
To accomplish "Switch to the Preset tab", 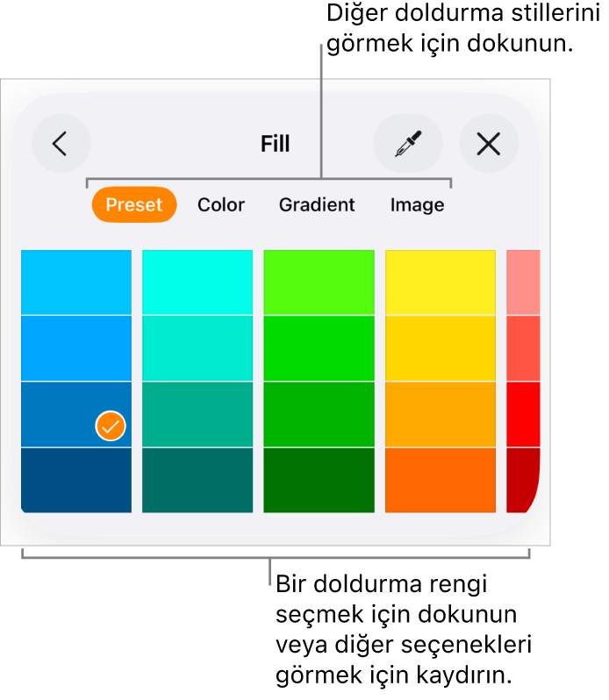I will click(x=134, y=205).
